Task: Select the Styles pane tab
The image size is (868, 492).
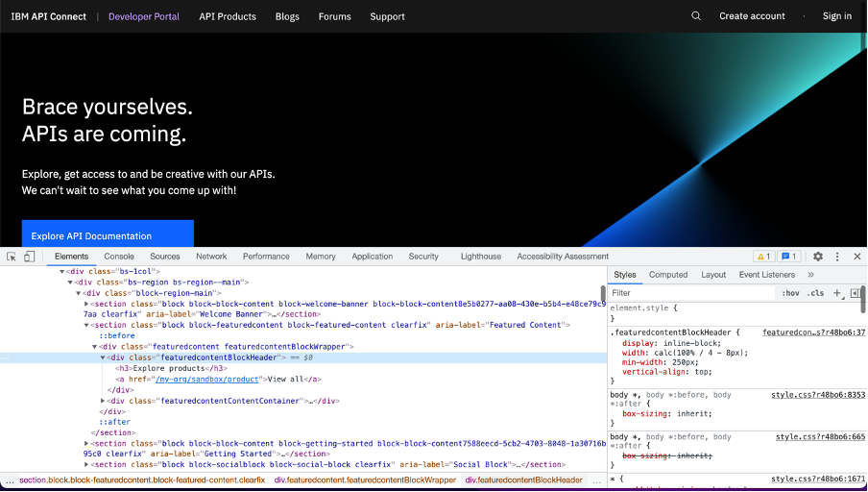Action: point(625,275)
